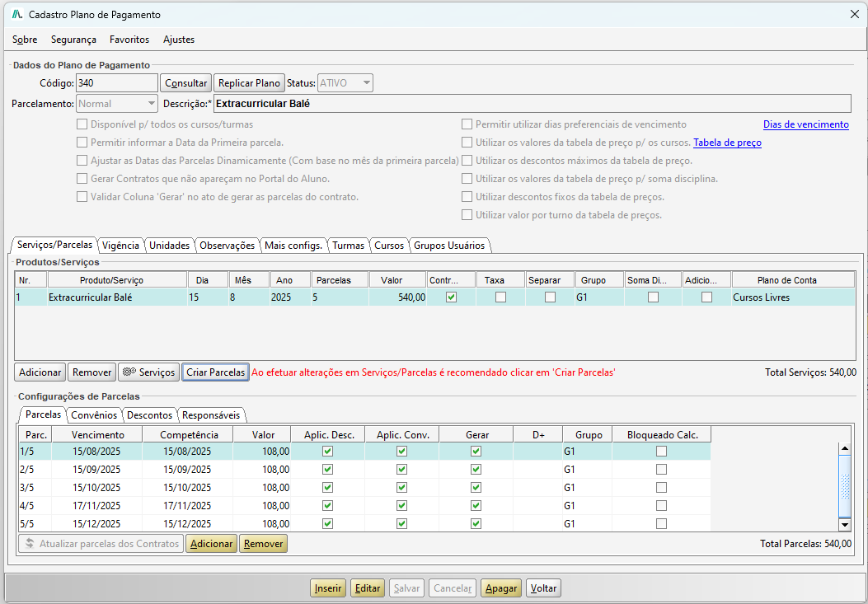
Task: Toggle Utilizar os valores da tabela p/ os cursos
Action: [467, 143]
